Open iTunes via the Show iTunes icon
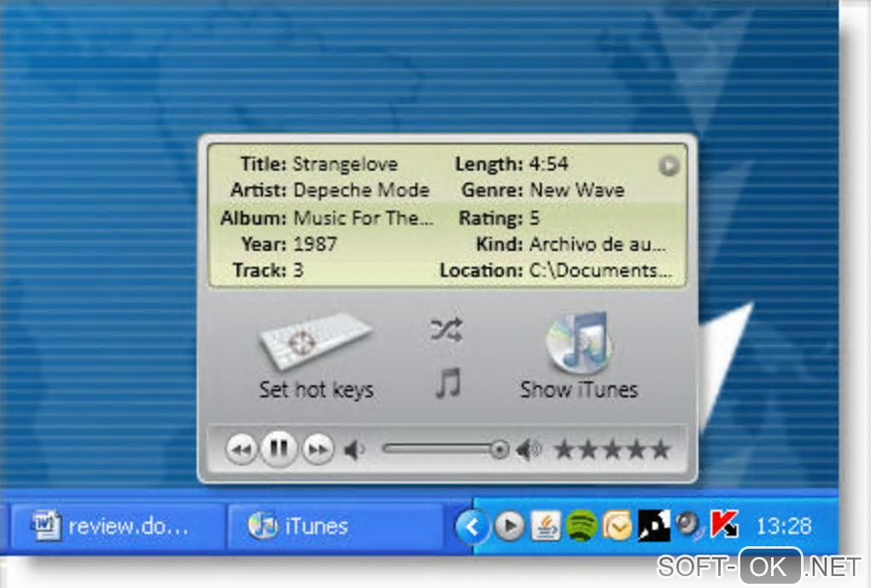This screenshot has width=871, height=588. (579, 342)
